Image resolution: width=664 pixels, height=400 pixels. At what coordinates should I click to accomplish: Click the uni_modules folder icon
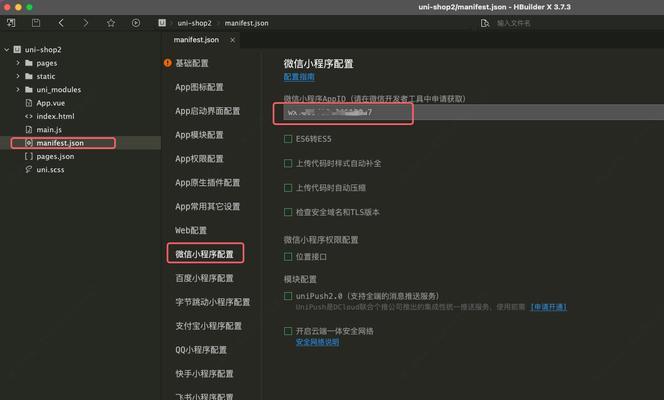[29, 89]
